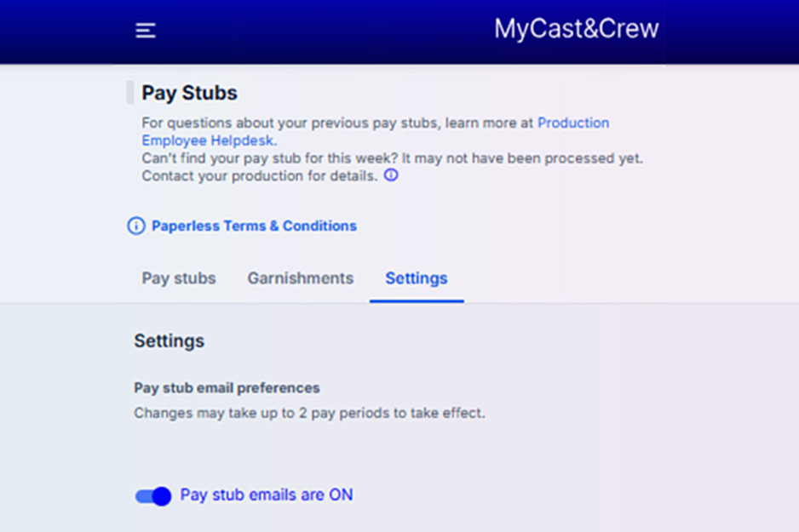Click the Pay Stubs page heading
799x532 pixels.
tap(189, 93)
